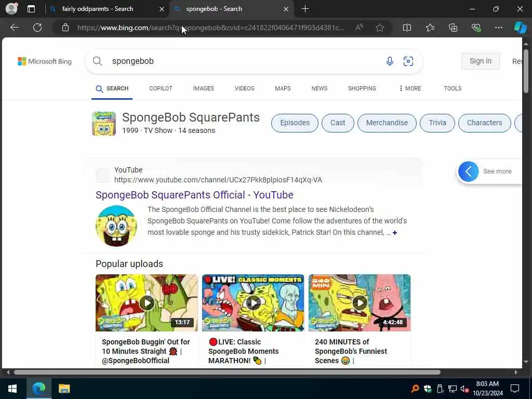Open the TOOLS option

[453, 88]
